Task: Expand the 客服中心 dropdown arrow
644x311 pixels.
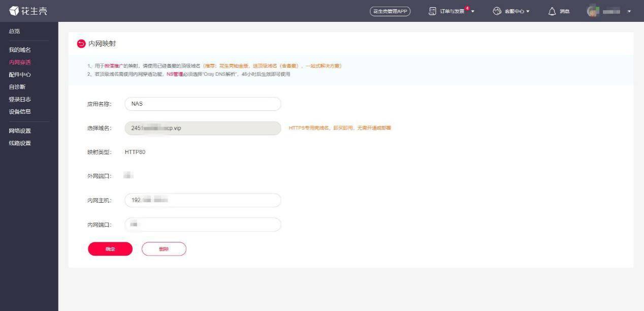Action: [528, 12]
